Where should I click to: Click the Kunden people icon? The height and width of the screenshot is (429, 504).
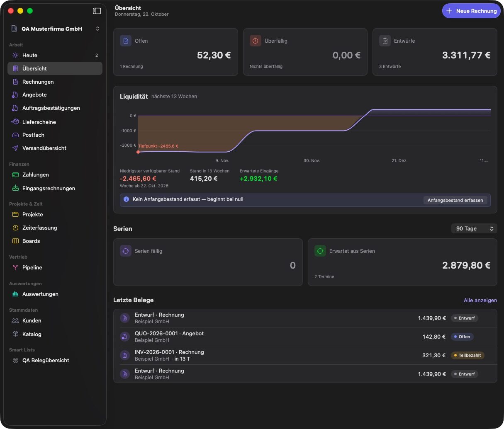coord(15,320)
